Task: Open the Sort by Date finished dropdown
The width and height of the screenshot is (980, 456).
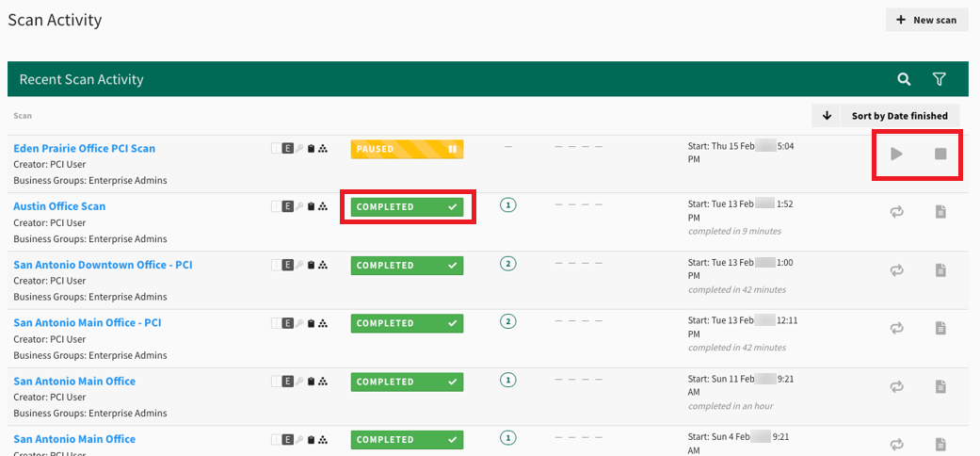Action: click(x=899, y=116)
